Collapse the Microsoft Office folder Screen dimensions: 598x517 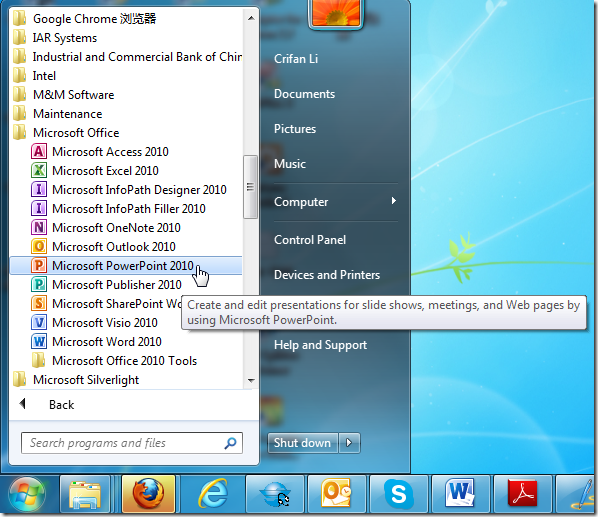point(126,133)
